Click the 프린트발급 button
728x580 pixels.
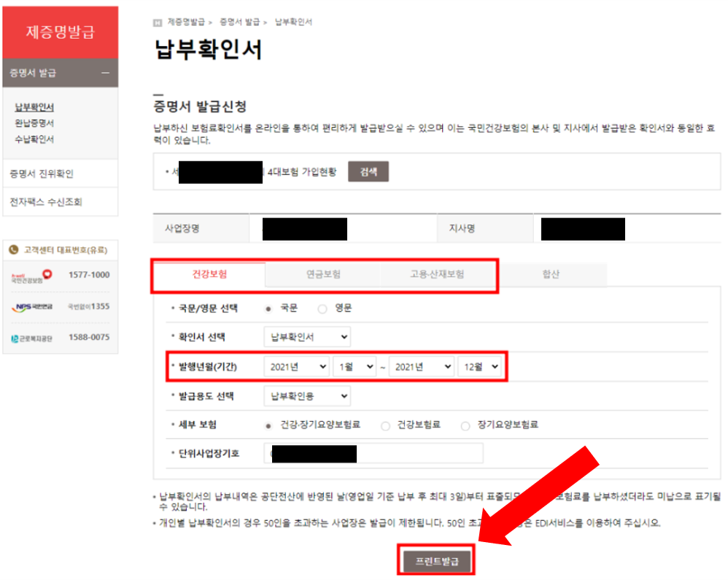pos(435,560)
